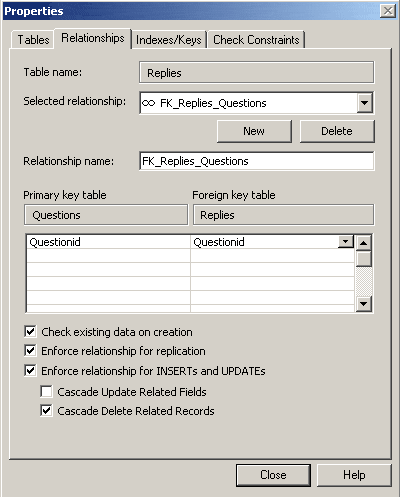Viewport: 400px width, 497px height.
Task: Delete the selected relationship
Action: pyautogui.click(x=337, y=131)
